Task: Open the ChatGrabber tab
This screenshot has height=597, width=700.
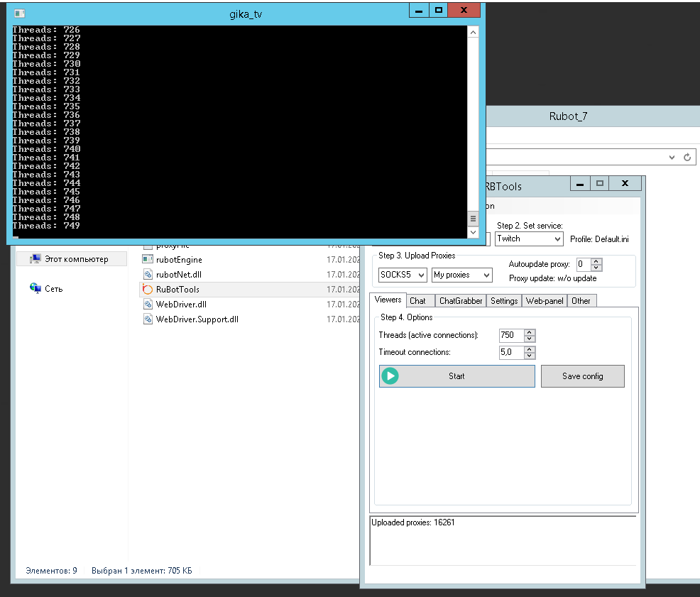Action: (x=460, y=301)
